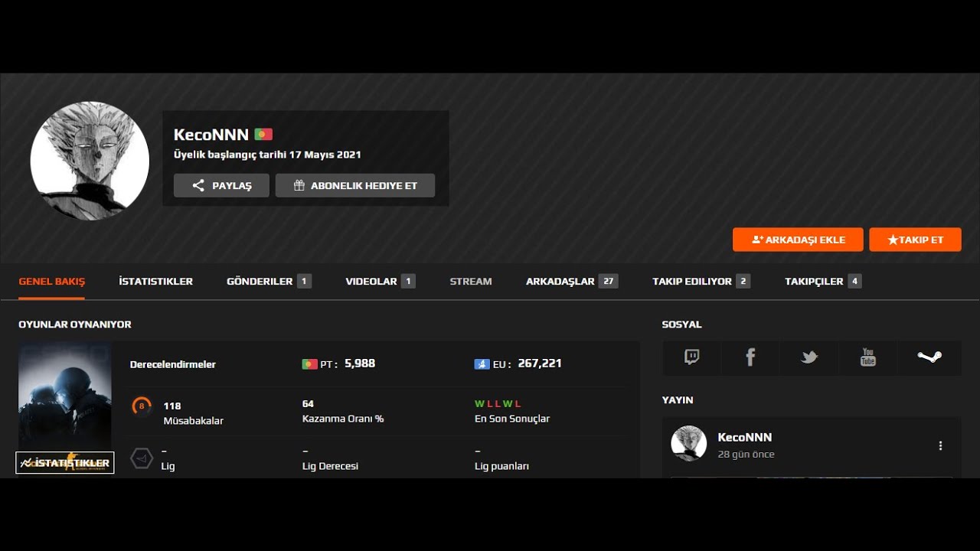This screenshot has height=551, width=980.
Task: Open the ARKADAŞLAR tab
Action: click(572, 282)
